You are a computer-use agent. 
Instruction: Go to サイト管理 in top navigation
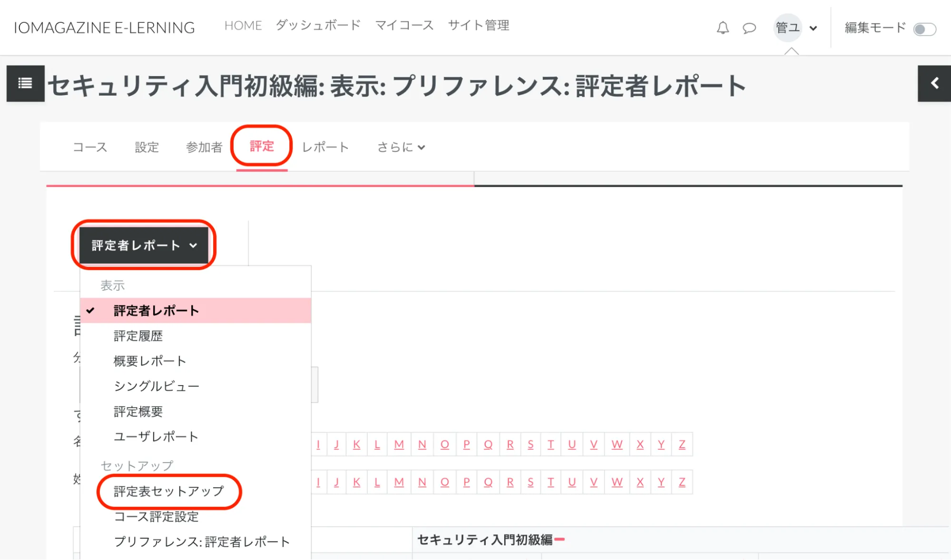[479, 25]
